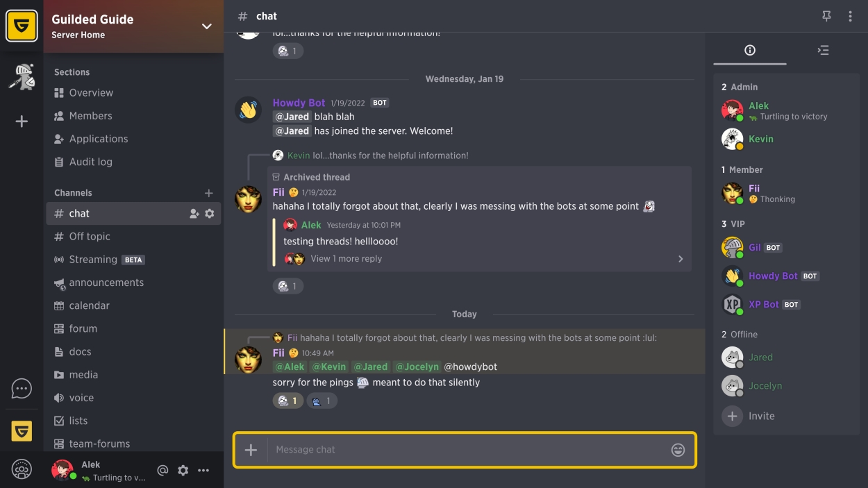View pinned messages for the chat channel

(x=826, y=15)
